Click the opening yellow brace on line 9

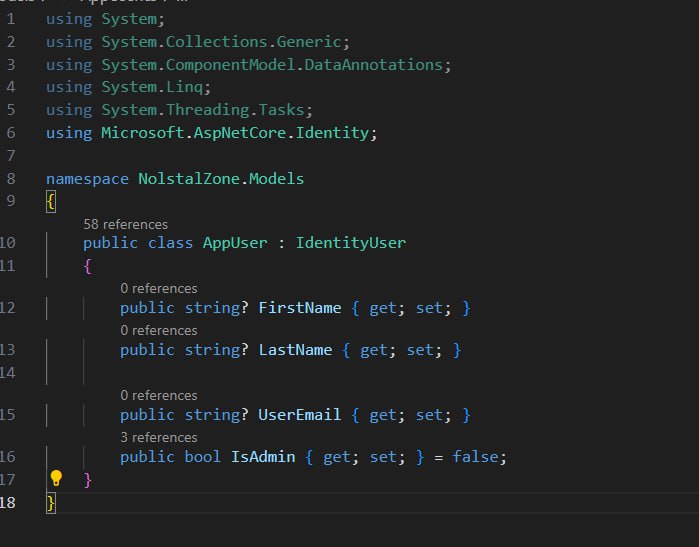pos(51,202)
